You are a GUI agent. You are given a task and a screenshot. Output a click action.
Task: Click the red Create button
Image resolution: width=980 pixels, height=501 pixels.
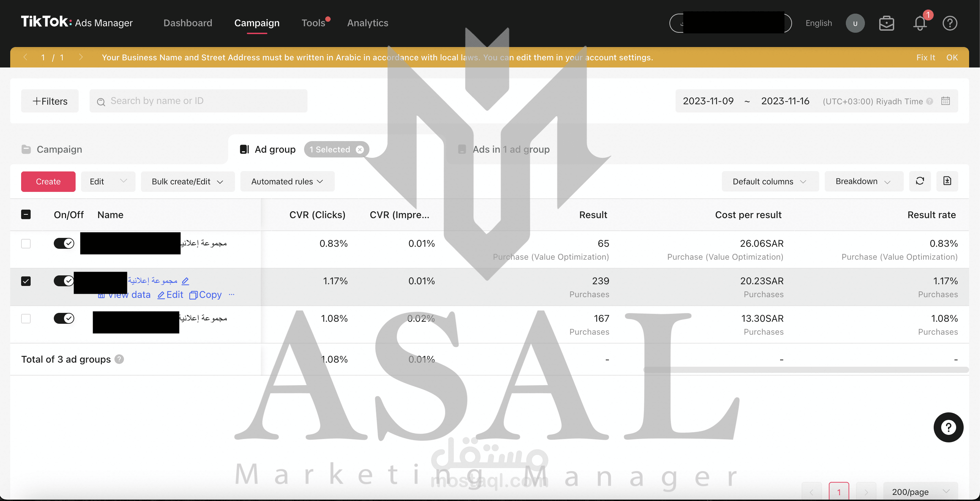click(x=48, y=182)
